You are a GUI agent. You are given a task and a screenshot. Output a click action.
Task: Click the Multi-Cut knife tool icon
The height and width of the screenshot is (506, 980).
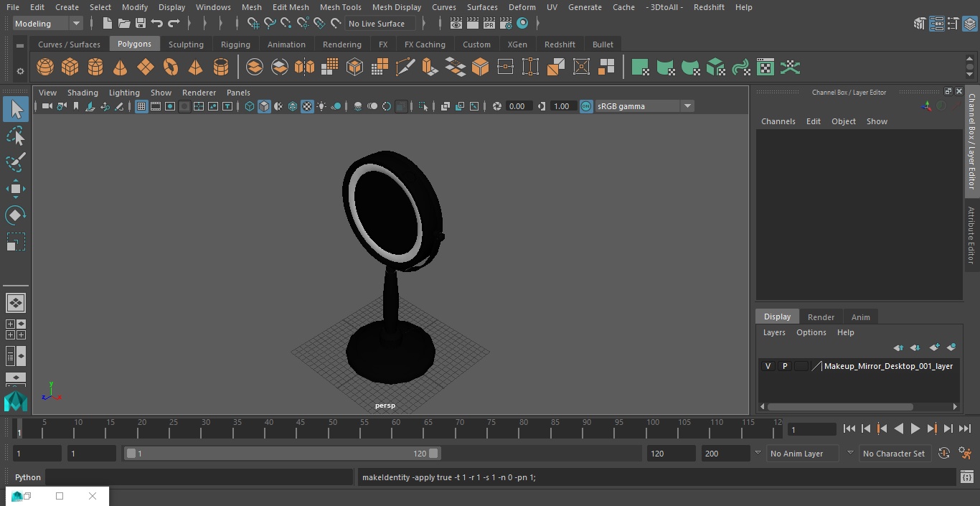point(405,67)
